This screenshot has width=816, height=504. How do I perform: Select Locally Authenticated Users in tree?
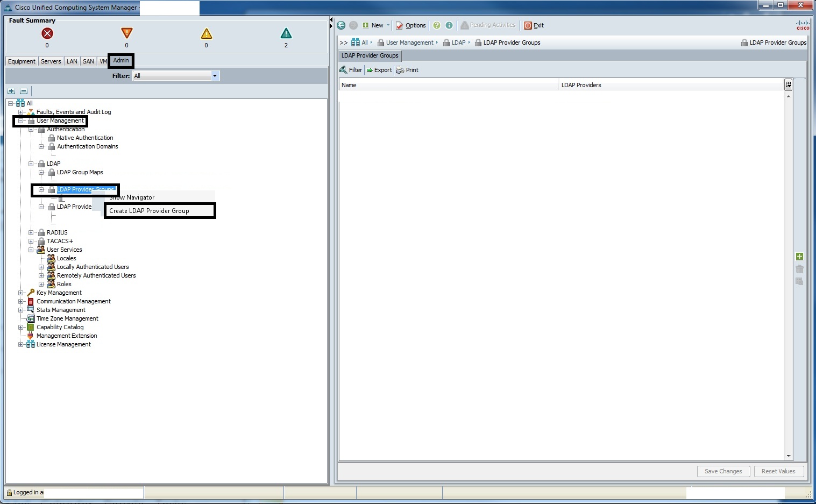click(x=93, y=267)
